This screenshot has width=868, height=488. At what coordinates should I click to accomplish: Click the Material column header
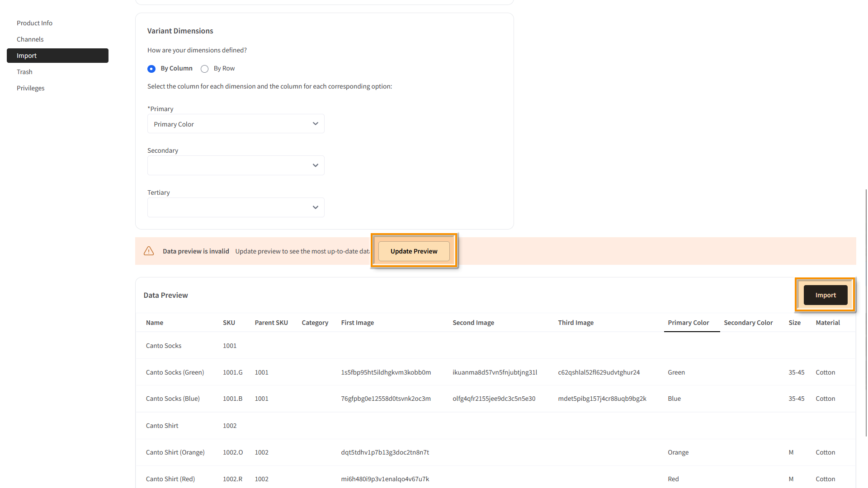click(827, 323)
